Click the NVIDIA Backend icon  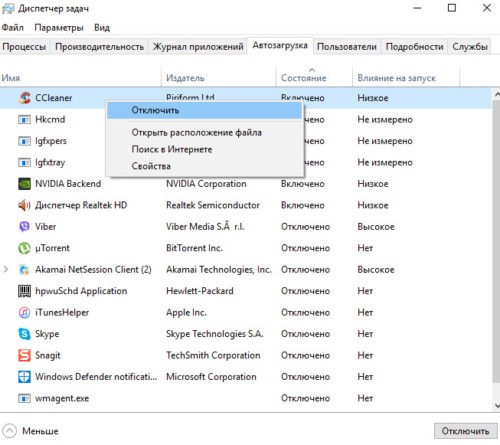(24, 184)
